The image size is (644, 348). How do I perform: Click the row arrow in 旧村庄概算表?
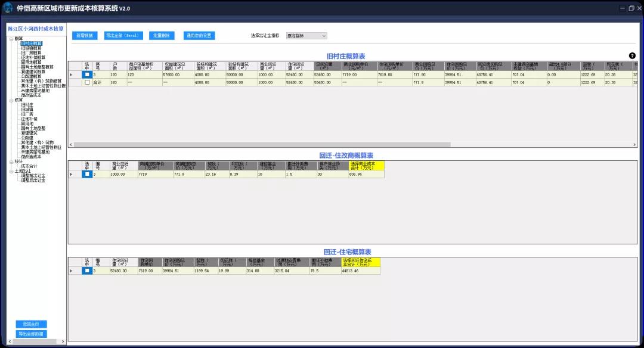pos(72,74)
